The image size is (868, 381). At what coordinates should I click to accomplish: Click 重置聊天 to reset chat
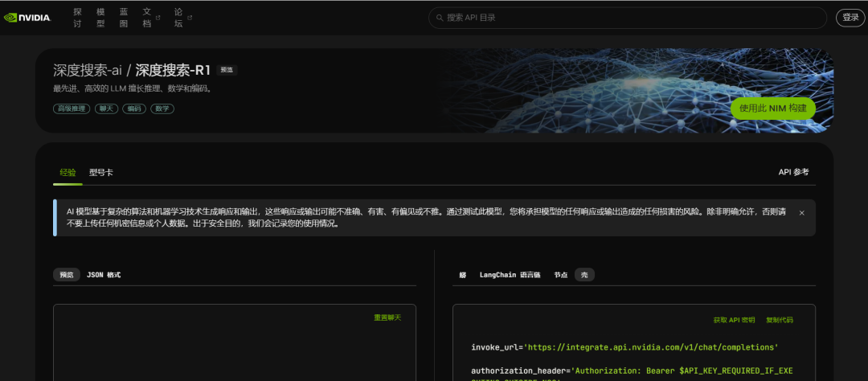(x=387, y=317)
